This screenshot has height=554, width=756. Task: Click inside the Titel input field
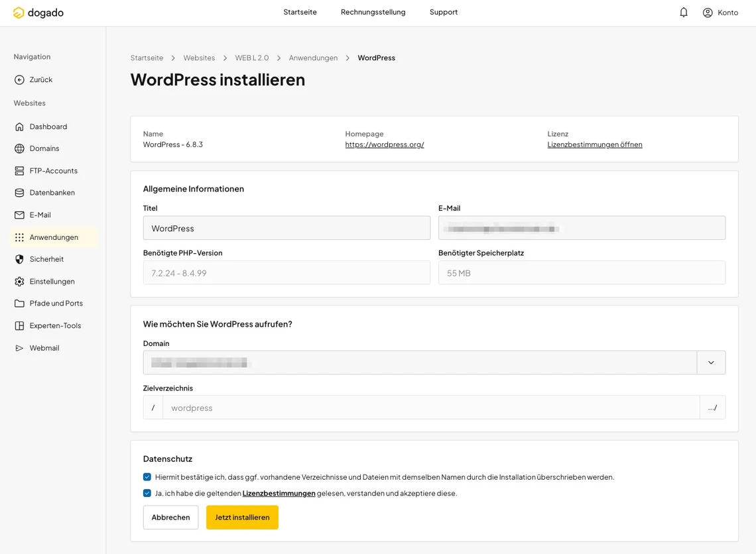tap(286, 227)
